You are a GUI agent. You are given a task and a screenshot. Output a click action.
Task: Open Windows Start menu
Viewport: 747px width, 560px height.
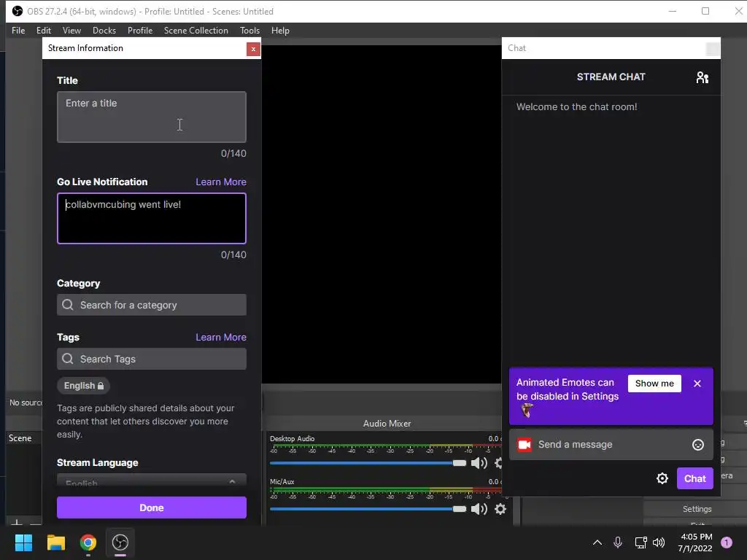23,542
